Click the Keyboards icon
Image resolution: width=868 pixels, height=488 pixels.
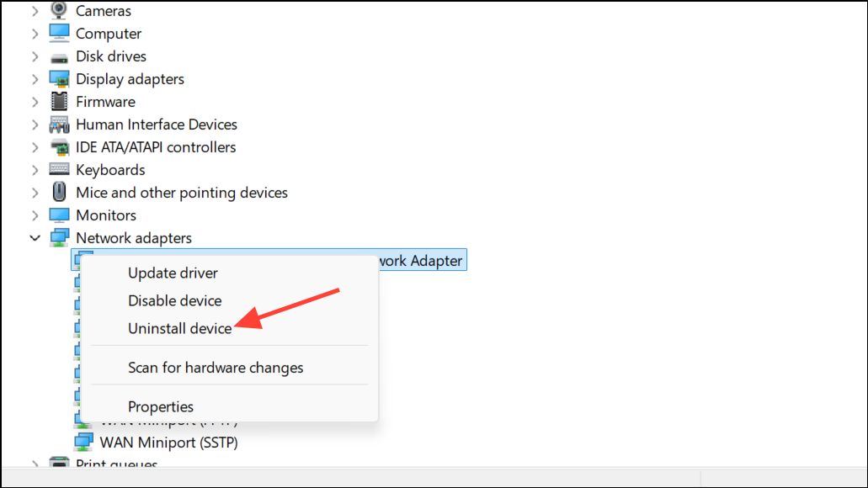coord(59,169)
